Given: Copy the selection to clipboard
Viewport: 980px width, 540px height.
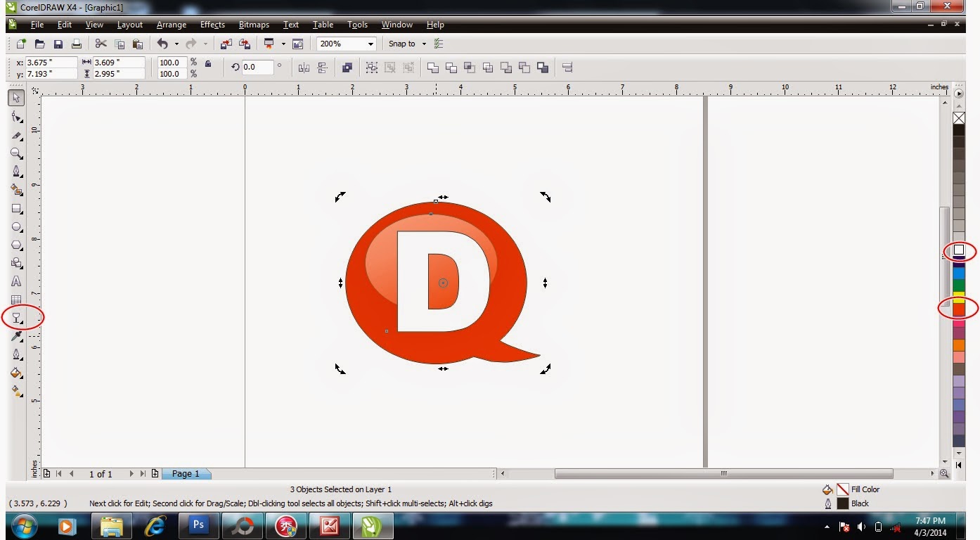Looking at the screenshot, I should (x=119, y=44).
